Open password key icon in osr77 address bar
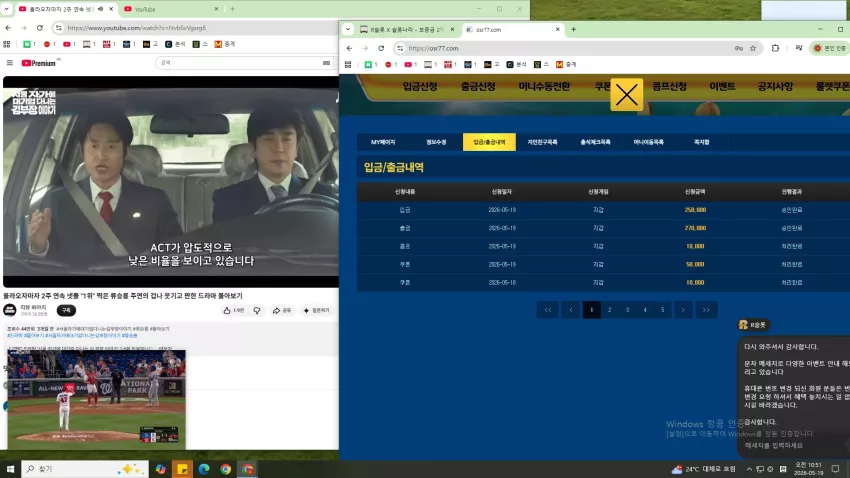850x478 pixels. tap(738, 48)
